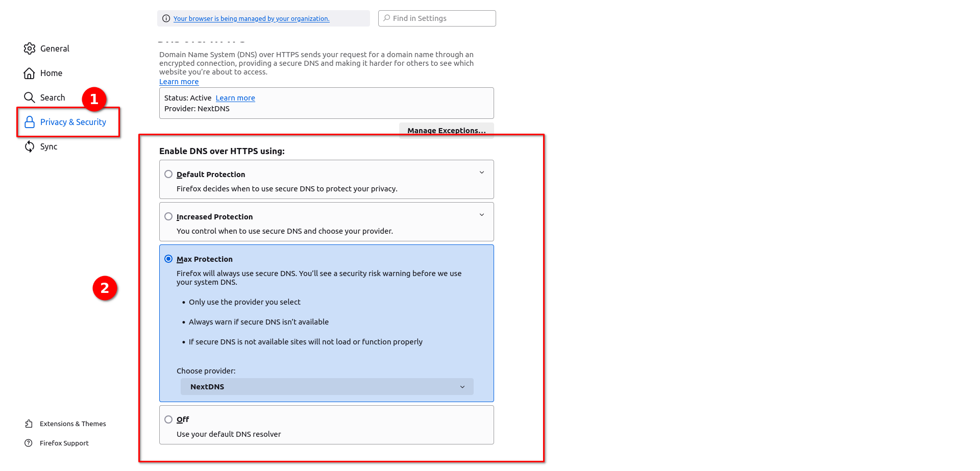Click the info icon in managed browser notice
The width and height of the screenshot is (980, 471).
166,18
